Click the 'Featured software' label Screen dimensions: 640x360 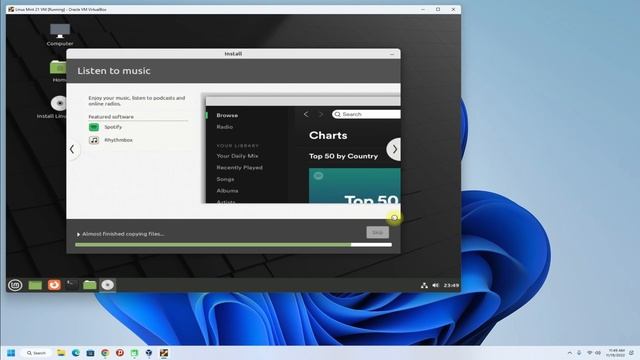click(111, 117)
